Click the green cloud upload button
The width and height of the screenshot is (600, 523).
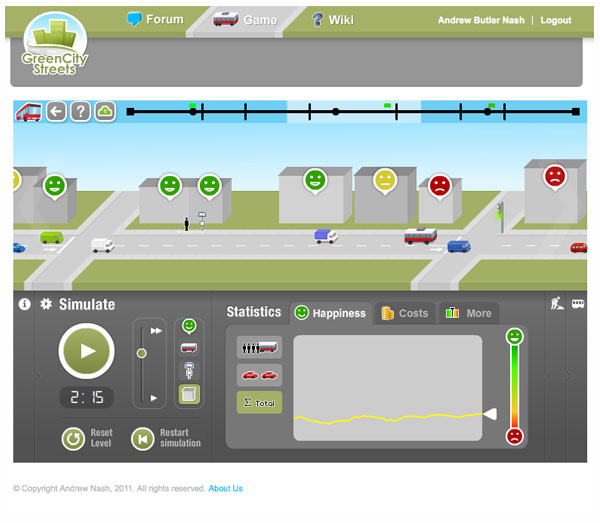105,112
